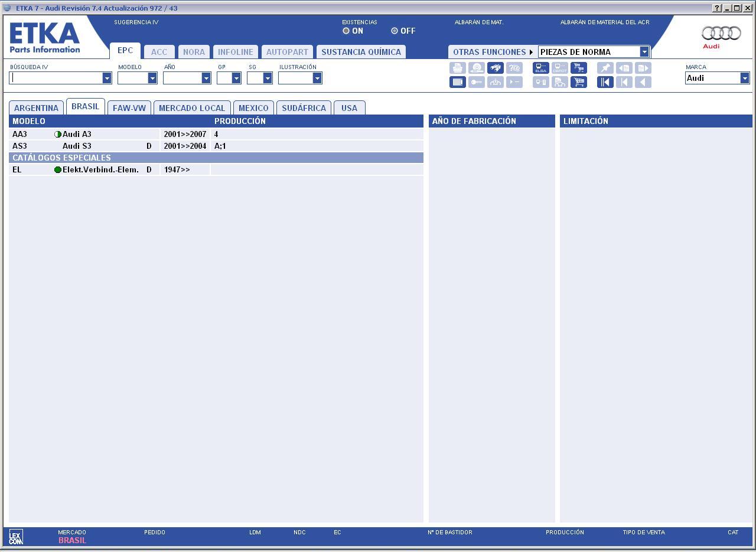Set Existencias to ON
The height and width of the screenshot is (552, 756).
tap(346, 31)
